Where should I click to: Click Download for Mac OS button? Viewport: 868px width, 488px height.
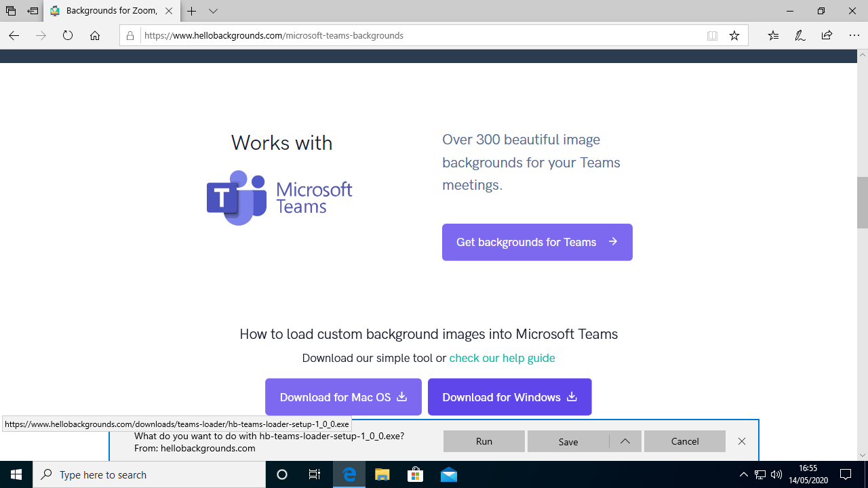[343, 397]
